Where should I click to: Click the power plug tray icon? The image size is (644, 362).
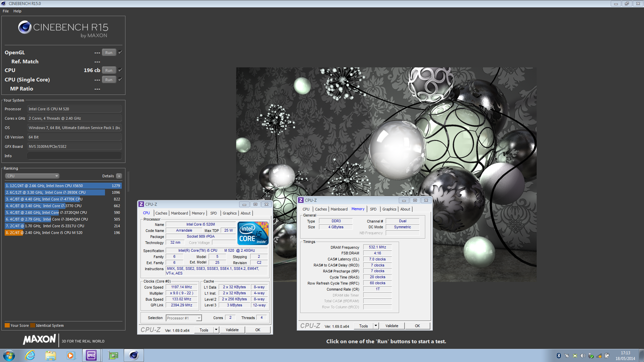(607, 356)
